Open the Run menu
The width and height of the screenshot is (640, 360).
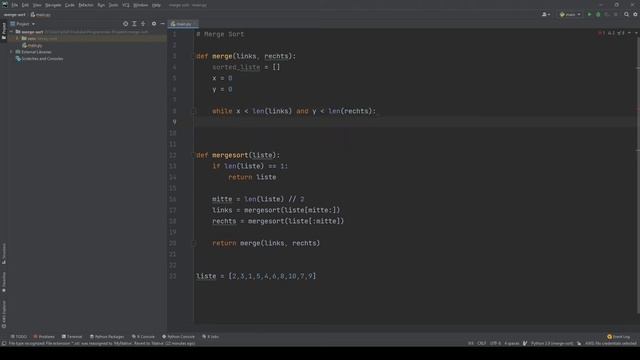tap(101, 5)
